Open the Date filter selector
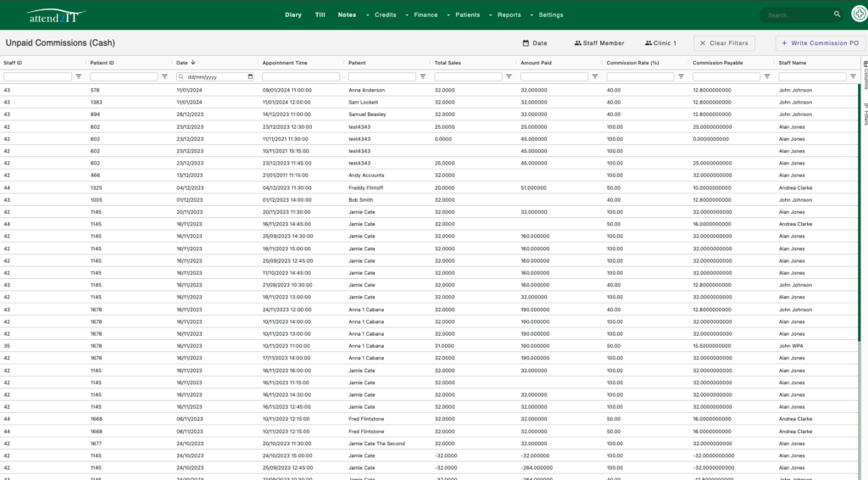Viewport: 868px width, 480px height. pos(535,43)
